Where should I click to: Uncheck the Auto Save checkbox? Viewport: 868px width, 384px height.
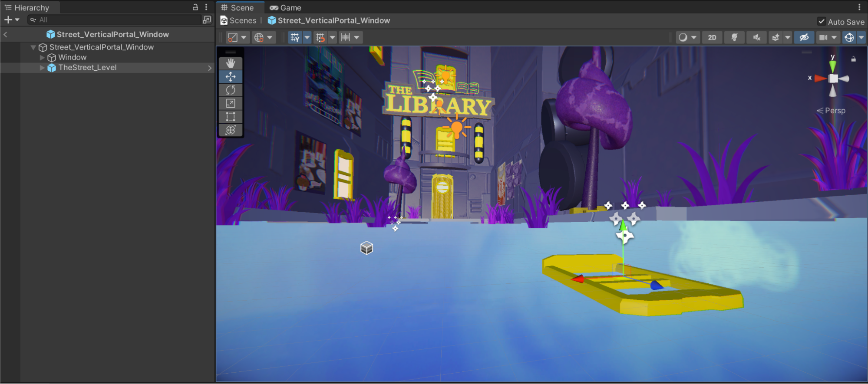click(x=822, y=21)
